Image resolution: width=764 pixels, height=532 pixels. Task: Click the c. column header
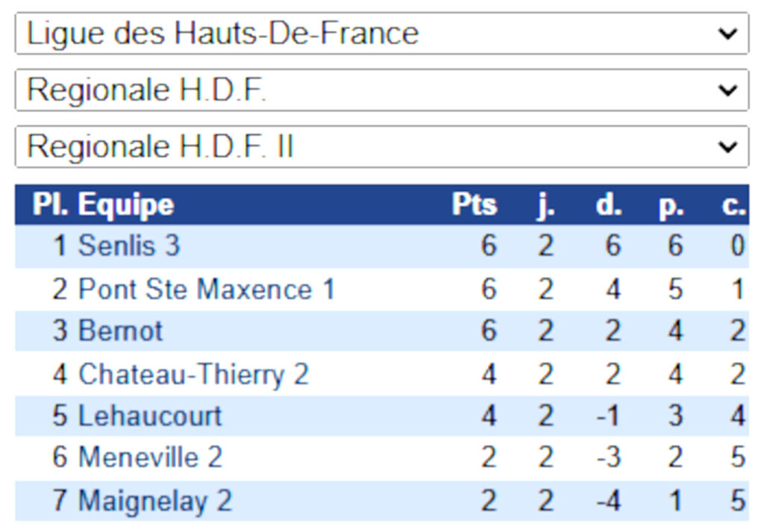click(734, 205)
